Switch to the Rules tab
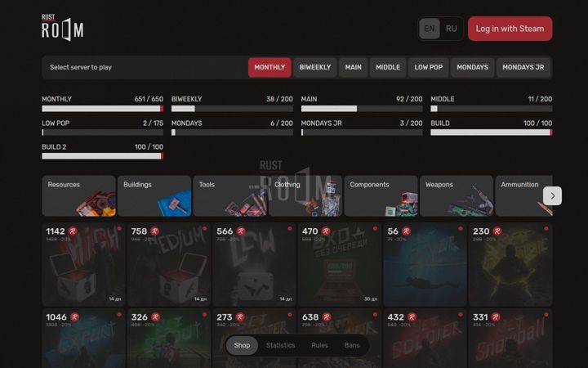 click(x=319, y=345)
